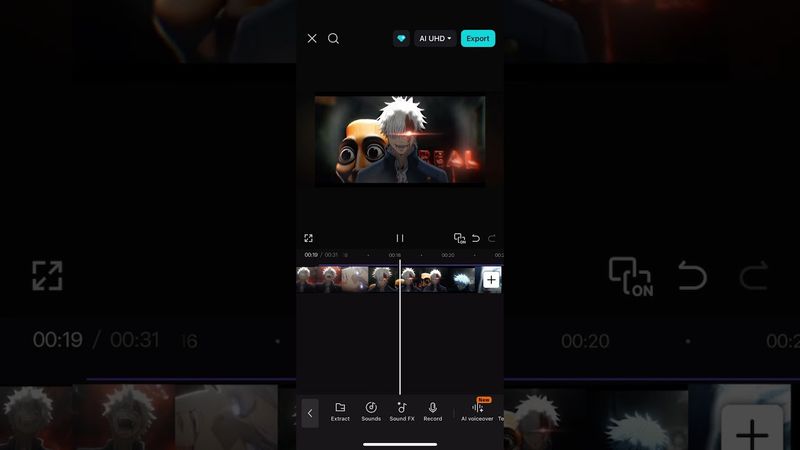Open the Extract audio tool

coord(340,411)
